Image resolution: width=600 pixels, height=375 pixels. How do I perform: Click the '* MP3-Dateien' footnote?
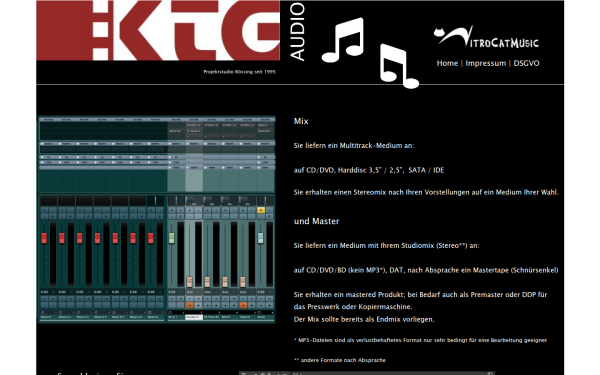coord(420,340)
